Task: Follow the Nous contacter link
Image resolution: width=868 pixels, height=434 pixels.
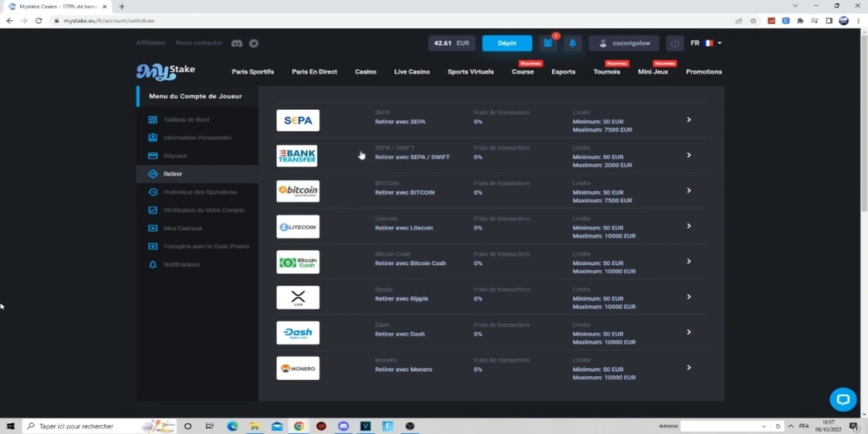Action: pyautogui.click(x=199, y=43)
